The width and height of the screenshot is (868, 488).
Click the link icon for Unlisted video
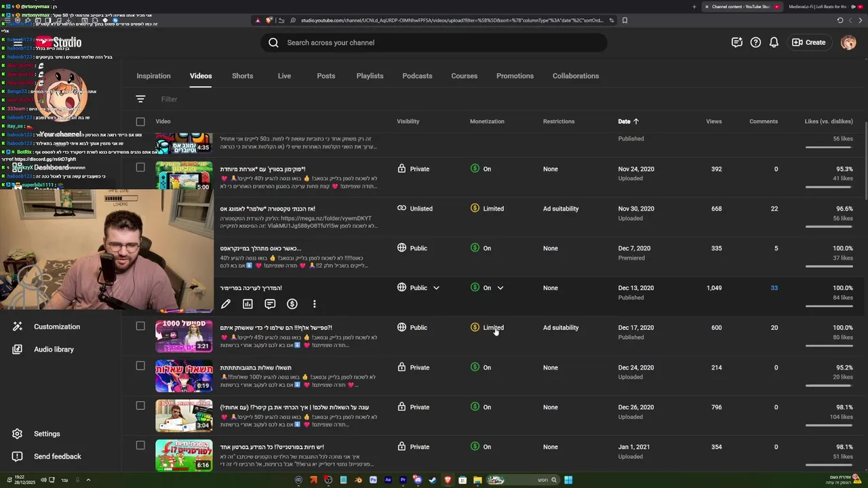coord(401,208)
